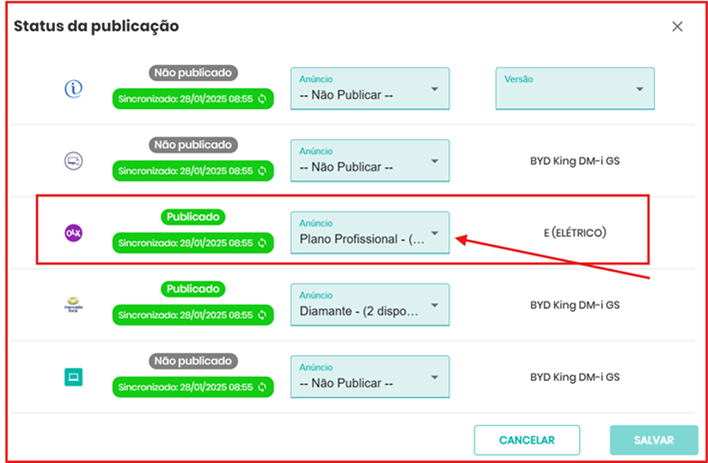Open Anúncio dropdown in the monitor icon row
Viewport: 708px width, 463px height.
coord(370,161)
